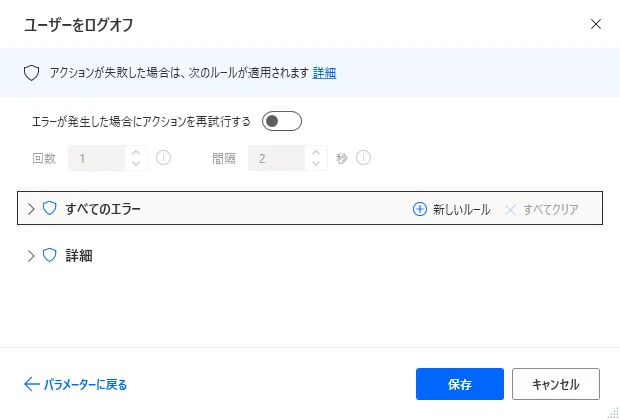Click the キャンセル button
620x420 pixels.
point(555,384)
